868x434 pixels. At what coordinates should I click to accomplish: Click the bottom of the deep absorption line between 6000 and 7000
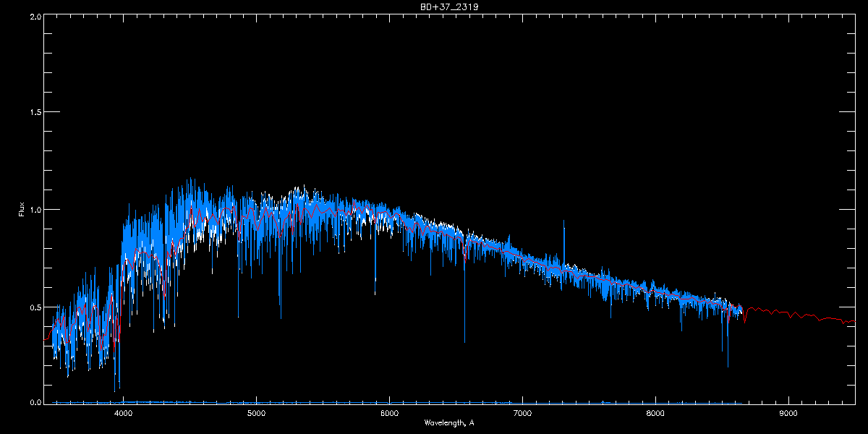tap(464, 341)
